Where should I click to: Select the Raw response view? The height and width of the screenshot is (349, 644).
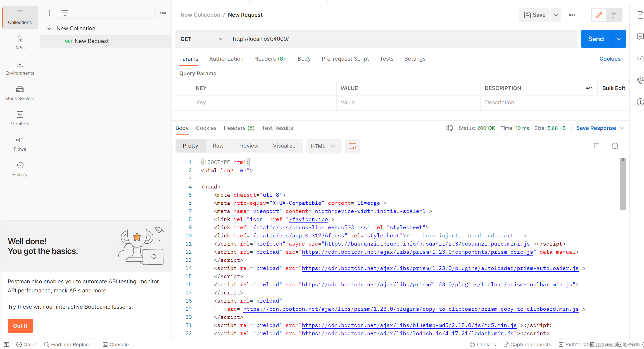click(218, 146)
